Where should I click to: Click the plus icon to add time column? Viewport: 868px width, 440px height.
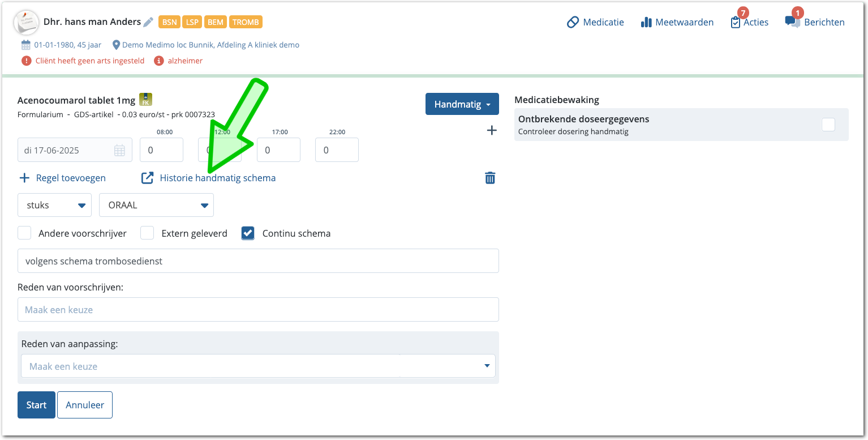click(x=492, y=131)
